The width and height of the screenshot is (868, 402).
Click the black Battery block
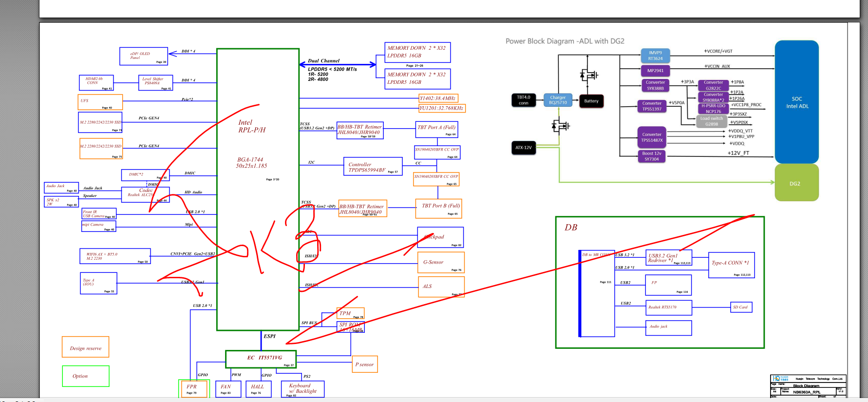point(591,101)
